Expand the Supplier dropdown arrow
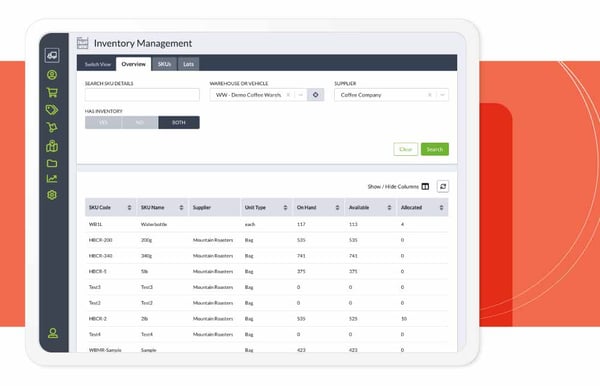This screenshot has height=386, width=600. click(x=442, y=95)
